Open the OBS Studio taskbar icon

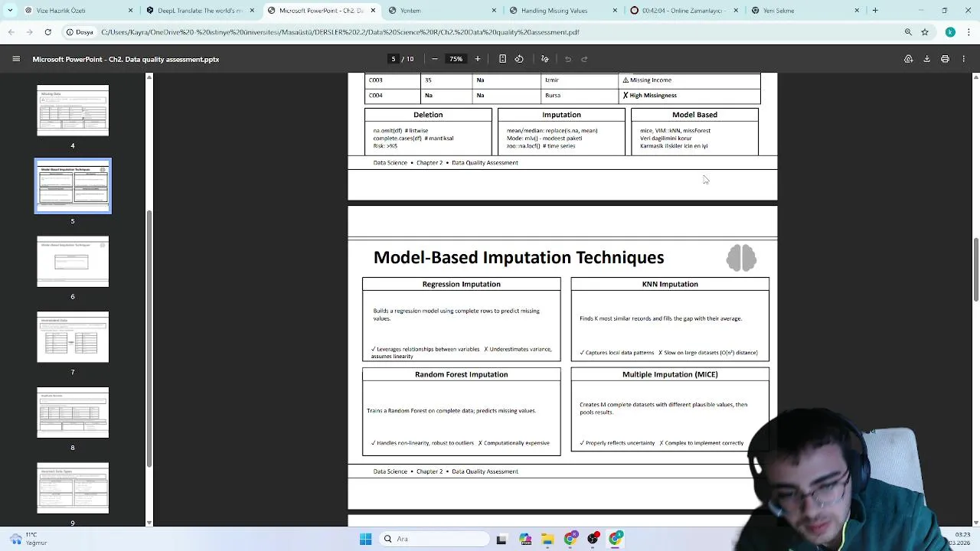(593, 539)
